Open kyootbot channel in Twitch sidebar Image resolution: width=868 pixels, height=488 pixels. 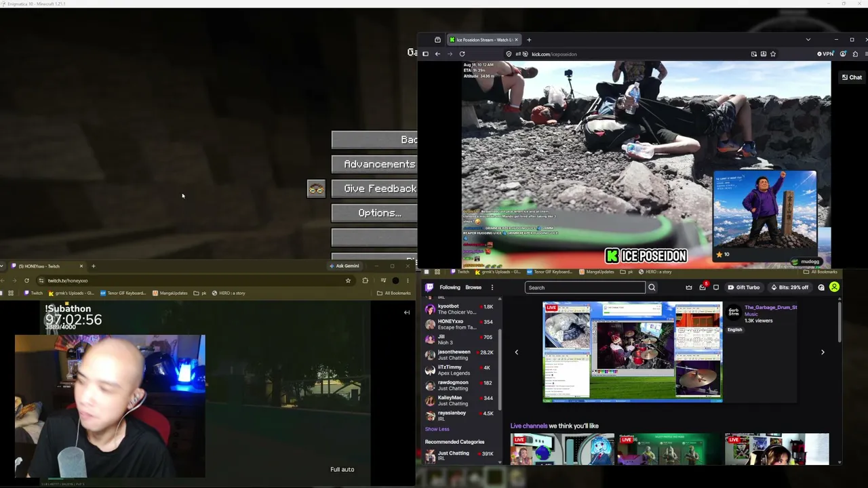click(461, 309)
